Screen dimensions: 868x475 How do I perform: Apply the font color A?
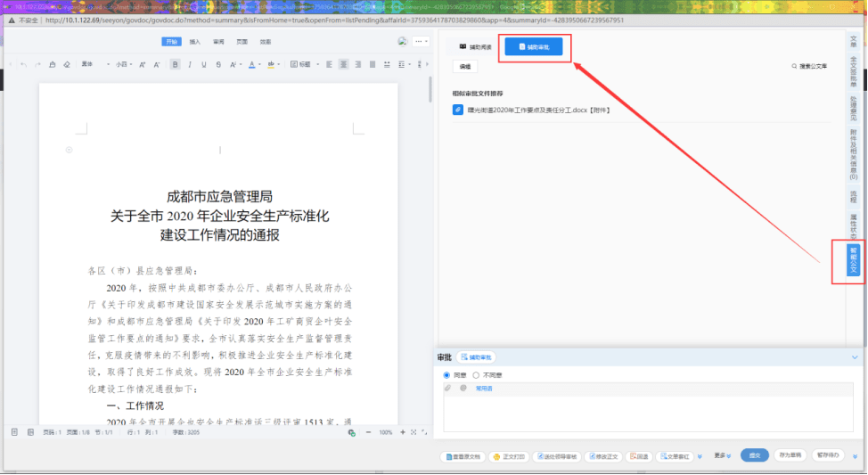pyautogui.click(x=252, y=65)
